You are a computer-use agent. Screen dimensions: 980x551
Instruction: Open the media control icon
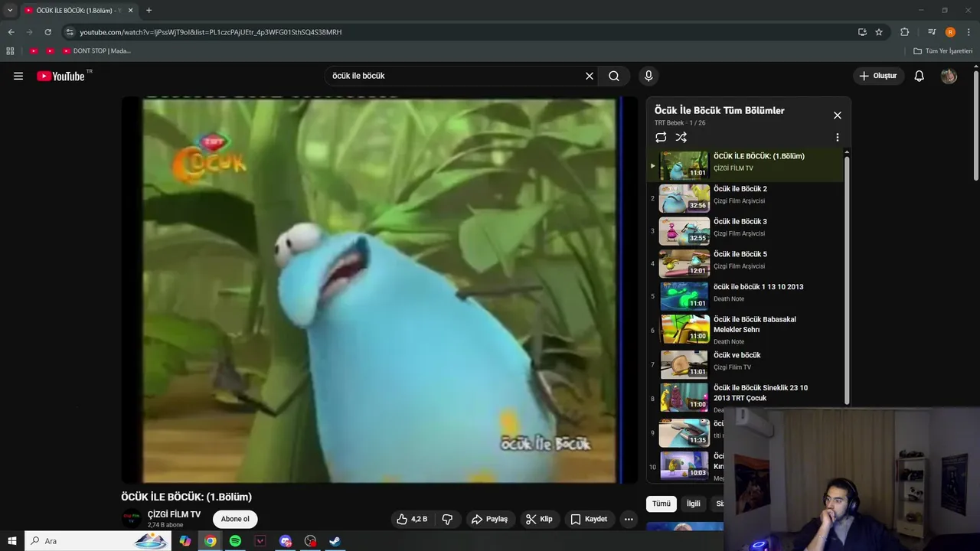coord(932,32)
